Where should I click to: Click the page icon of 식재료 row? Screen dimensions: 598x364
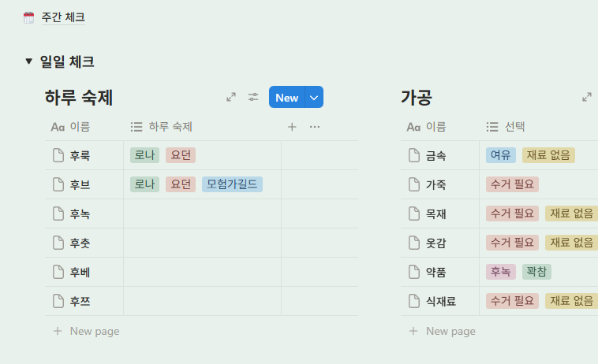click(x=414, y=301)
